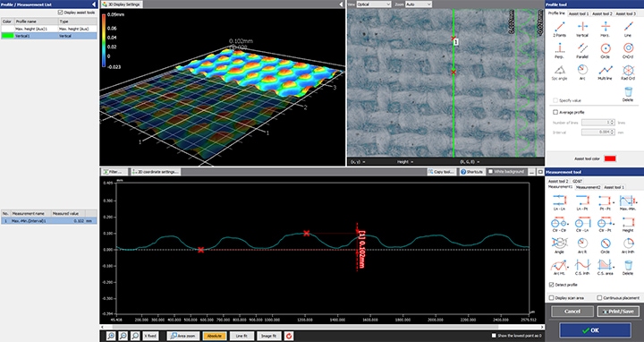This screenshot has height=342, width=644.
Task: Select the 2 Points profile line tool
Action: coord(559,29)
